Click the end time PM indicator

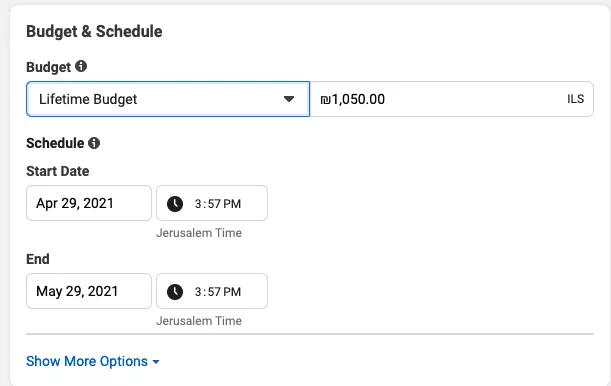tap(232, 292)
